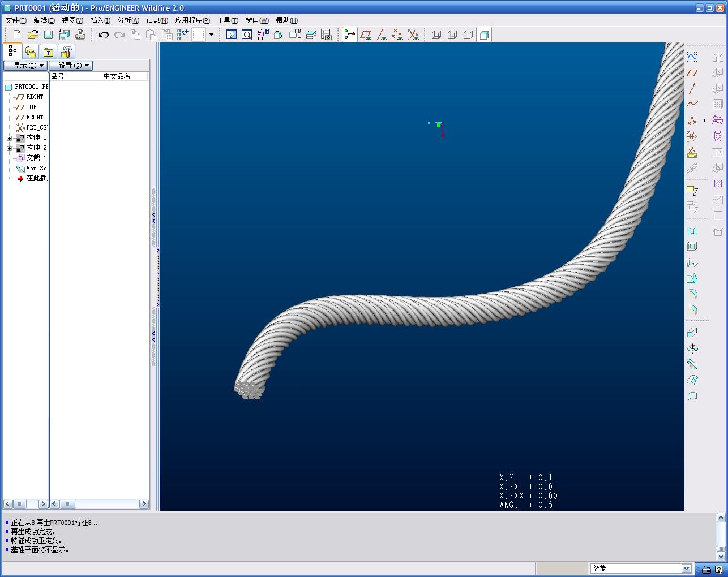This screenshot has height=577, width=728.
Task: Open the 插入(I) menu
Action: click(x=100, y=20)
